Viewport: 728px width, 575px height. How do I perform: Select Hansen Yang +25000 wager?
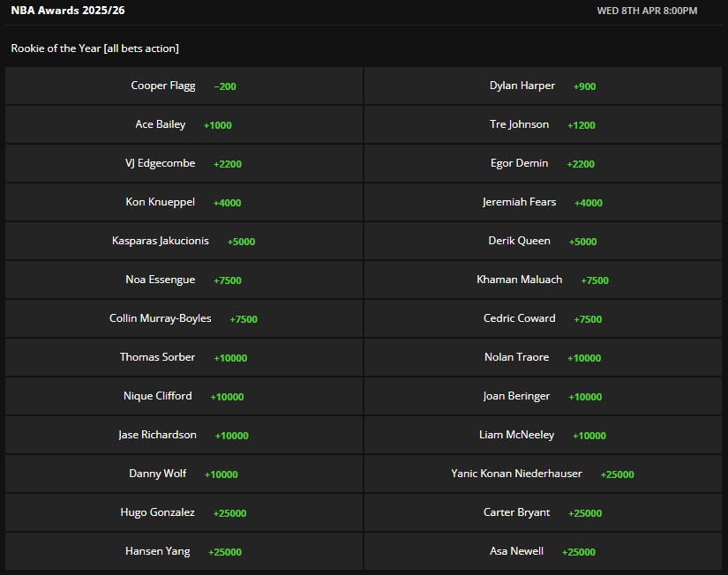[184, 551]
